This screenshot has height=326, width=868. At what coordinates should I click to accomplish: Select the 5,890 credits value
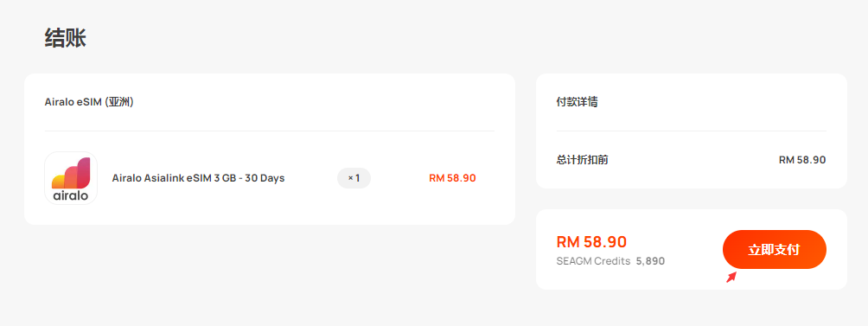point(650,261)
